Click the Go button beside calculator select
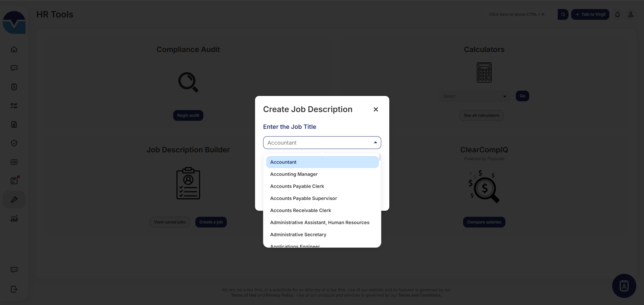The image size is (644, 305). coord(523,96)
